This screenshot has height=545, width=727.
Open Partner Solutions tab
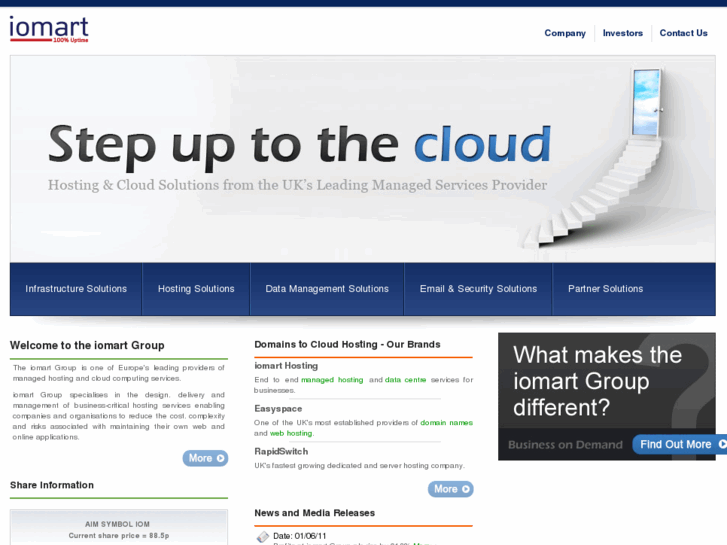tap(606, 289)
